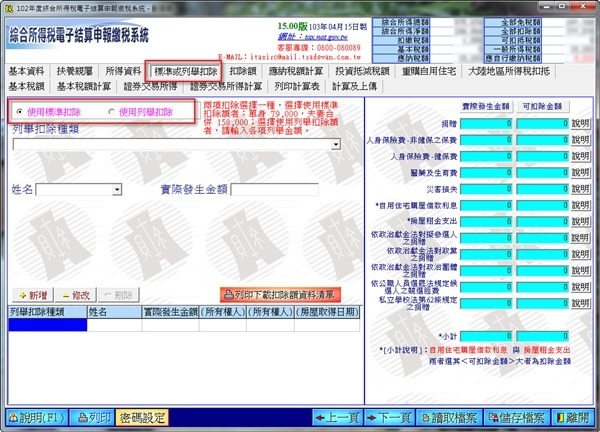The width and height of the screenshot is (600, 432).
Task: Click the (房屋取得日期) table header
Action: pos(327,312)
